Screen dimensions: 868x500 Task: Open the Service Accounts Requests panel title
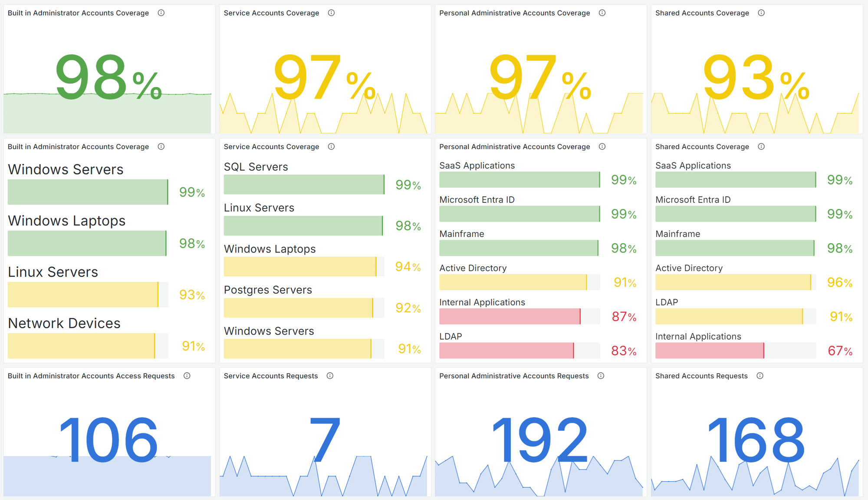point(271,376)
